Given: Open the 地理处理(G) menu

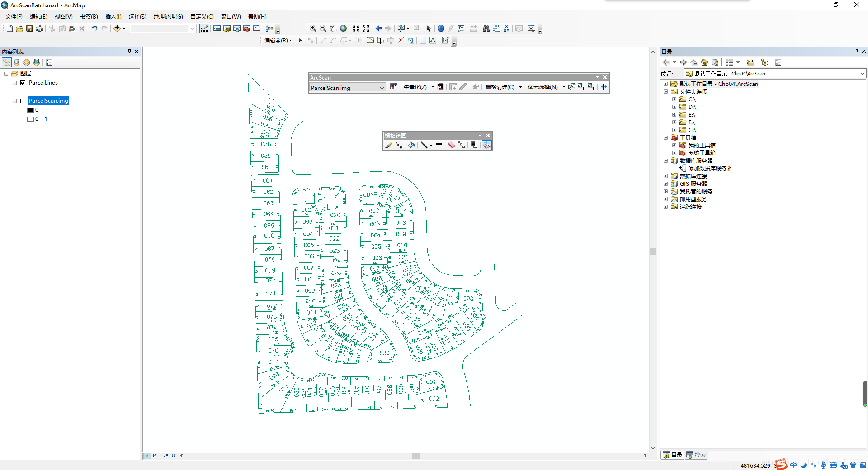Looking at the screenshot, I should click(168, 17).
